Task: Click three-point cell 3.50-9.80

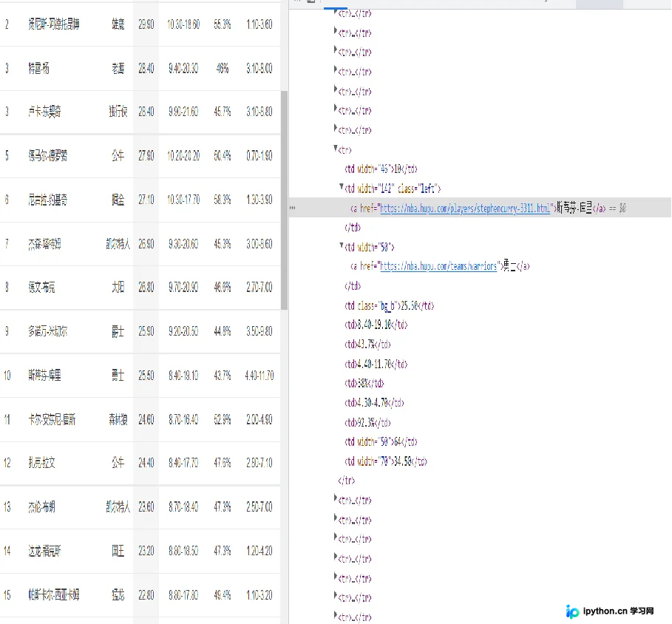Action: pos(259,331)
